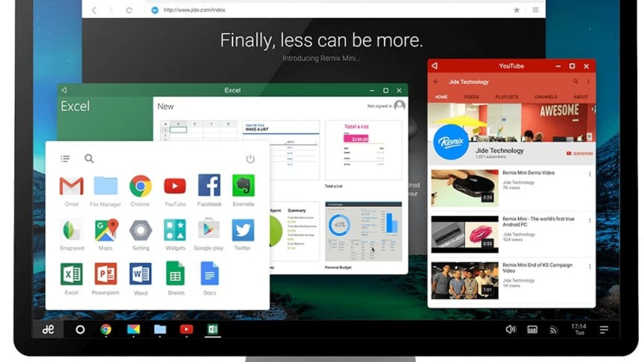This screenshot has height=362, width=644.
Task: Switch to the PLAYLISTS tab in YouTube
Action: click(507, 97)
